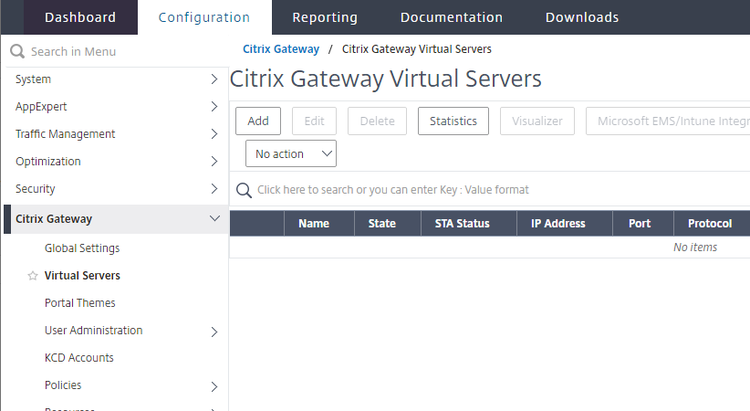Favorite Virtual Servers with the star icon
750x411 pixels.
point(33,276)
